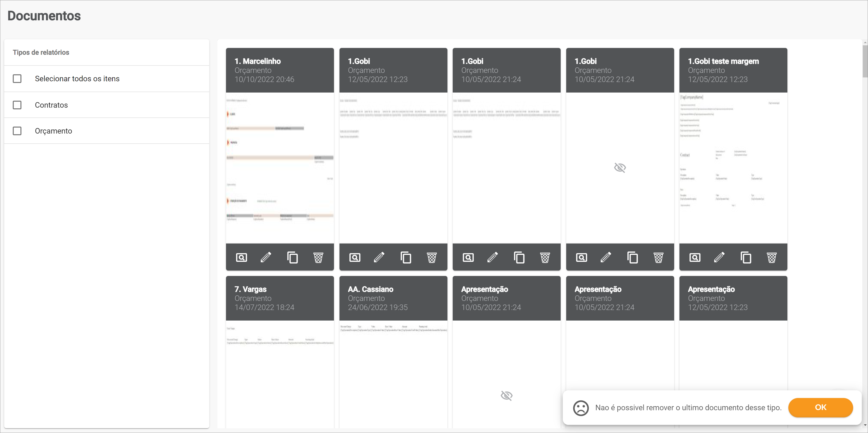The height and width of the screenshot is (433, 868).
Task: Dismiss the warning with the OK button
Action: click(x=820, y=407)
